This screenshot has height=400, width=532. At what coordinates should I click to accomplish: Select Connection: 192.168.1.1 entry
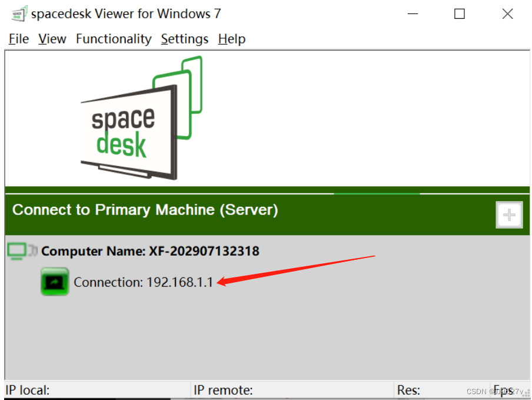click(x=143, y=282)
